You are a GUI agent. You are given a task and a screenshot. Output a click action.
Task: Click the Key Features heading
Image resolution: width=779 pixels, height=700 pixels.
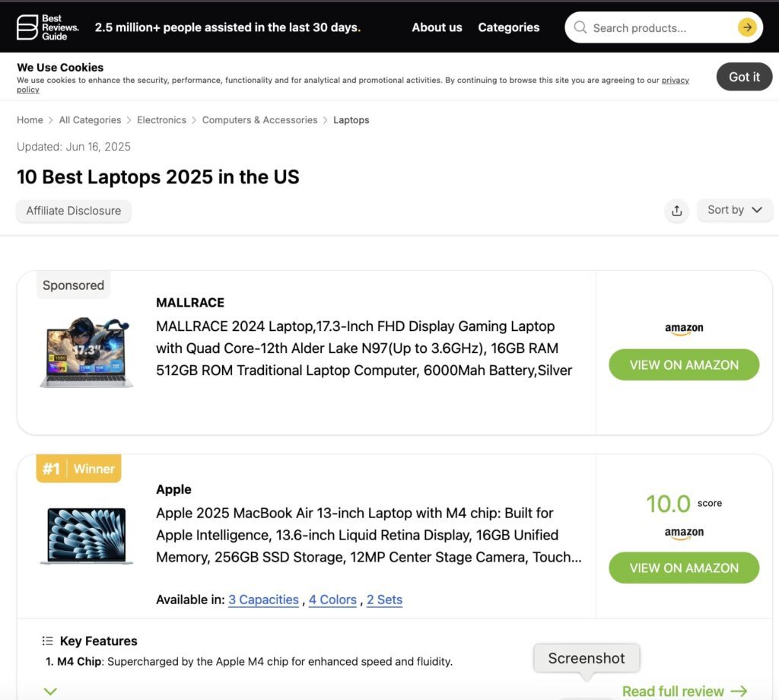pyautogui.click(x=98, y=641)
